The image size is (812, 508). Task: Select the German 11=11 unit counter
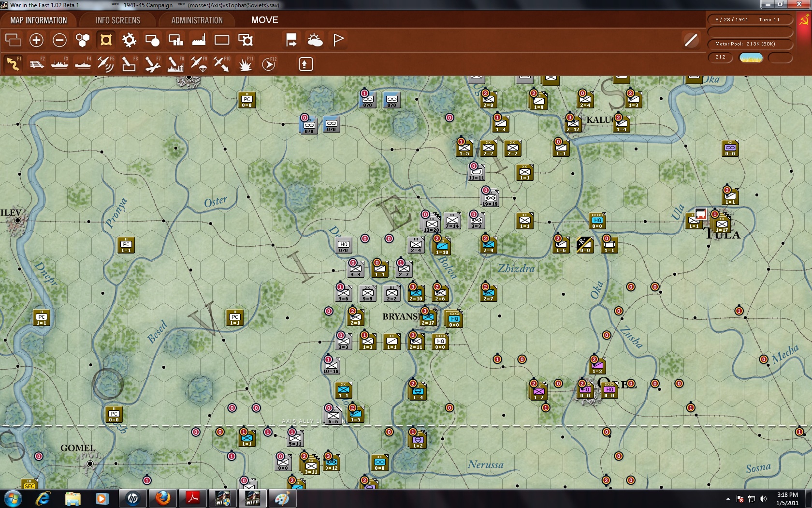point(476,172)
